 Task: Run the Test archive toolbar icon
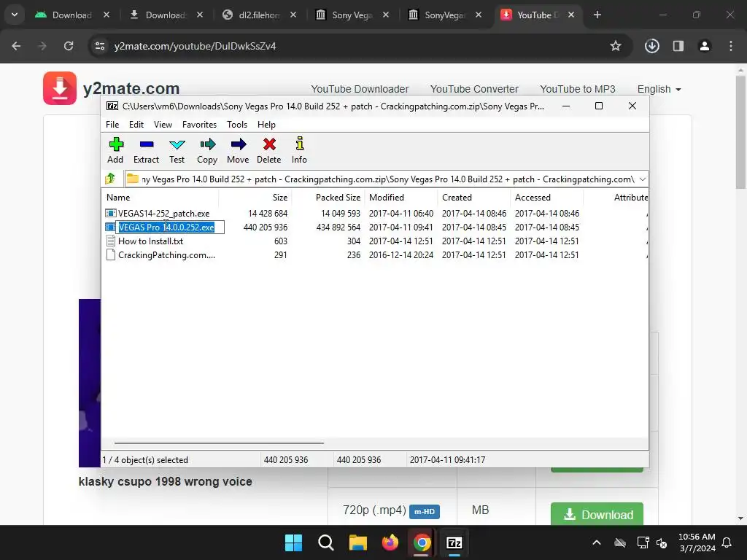[177, 150]
